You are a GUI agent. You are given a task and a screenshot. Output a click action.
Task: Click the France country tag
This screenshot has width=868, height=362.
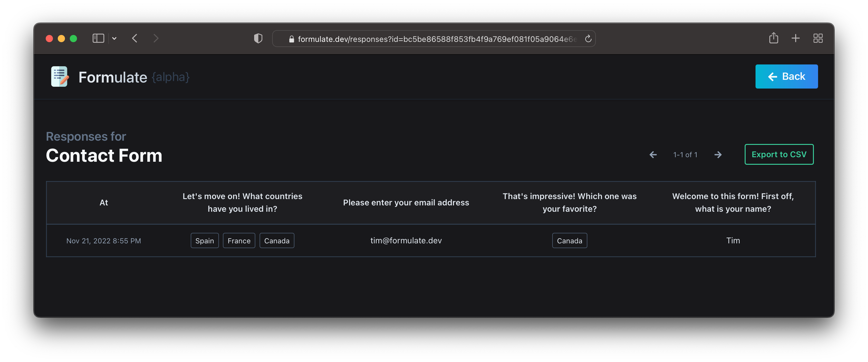point(239,241)
